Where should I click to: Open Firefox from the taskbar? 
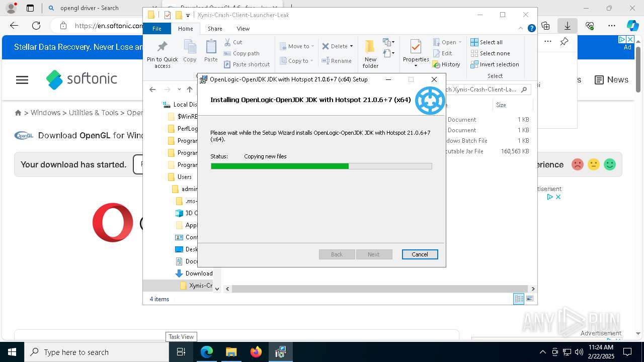coord(256,352)
